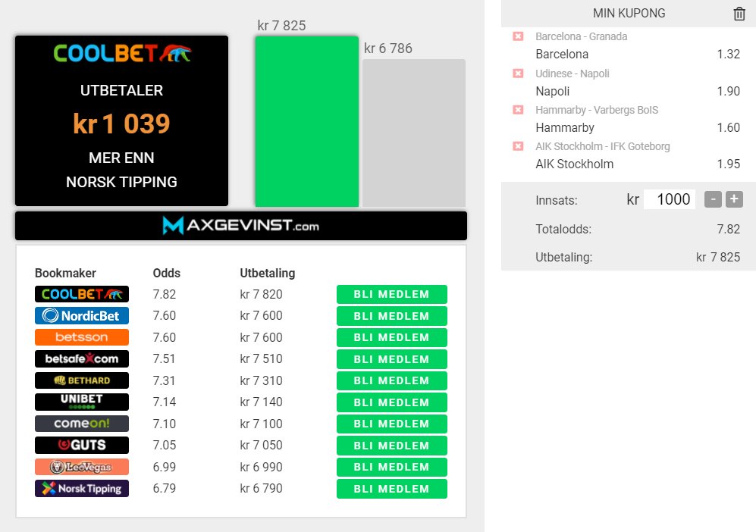Remove the Barcelona - Granada selection
Screen dimensions: 756x532
[x=518, y=36]
